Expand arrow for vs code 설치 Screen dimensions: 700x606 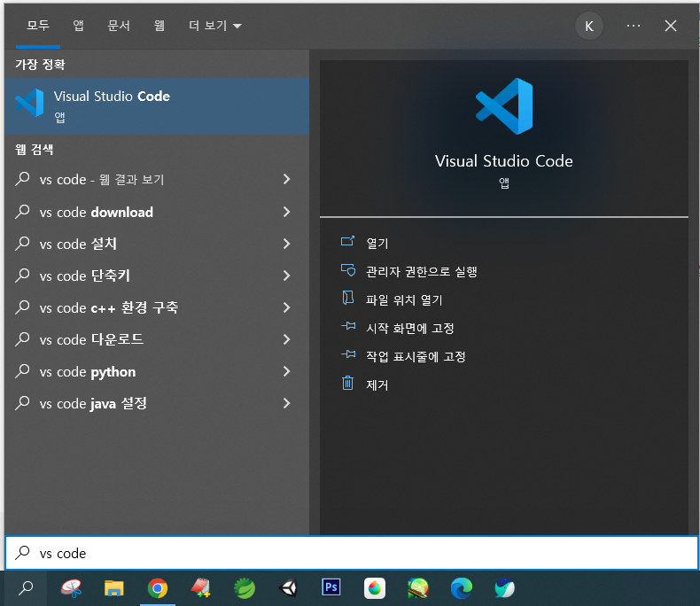tap(286, 244)
